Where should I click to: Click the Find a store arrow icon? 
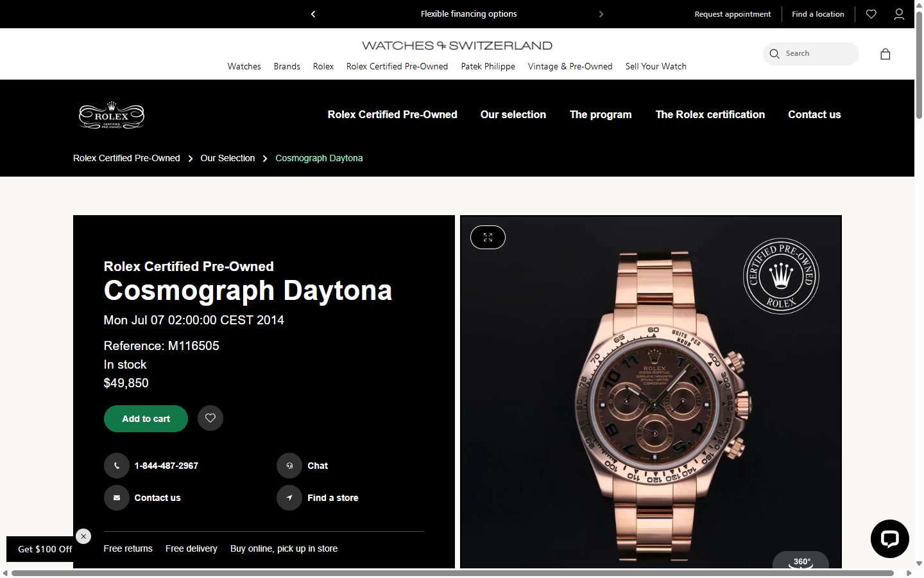289,498
